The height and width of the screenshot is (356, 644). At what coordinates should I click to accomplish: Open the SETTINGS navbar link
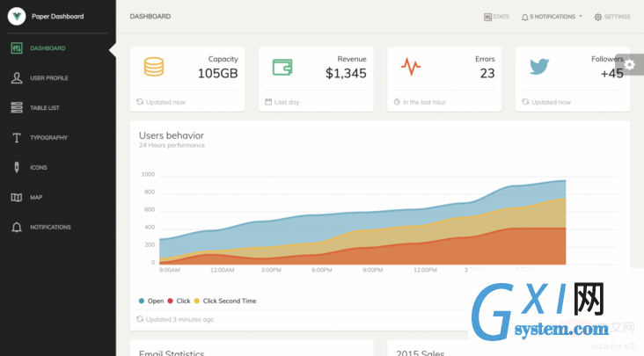[617, 17]
